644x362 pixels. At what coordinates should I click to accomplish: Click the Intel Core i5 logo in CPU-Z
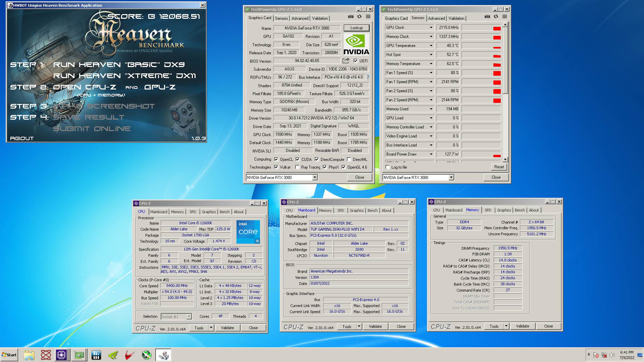[248, 232]
